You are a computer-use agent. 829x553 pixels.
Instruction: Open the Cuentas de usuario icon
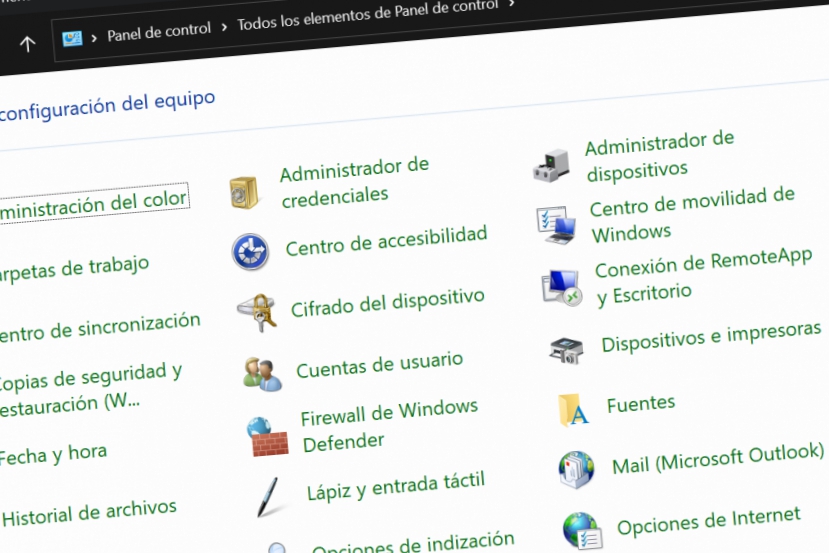click(x=262, y=373)
